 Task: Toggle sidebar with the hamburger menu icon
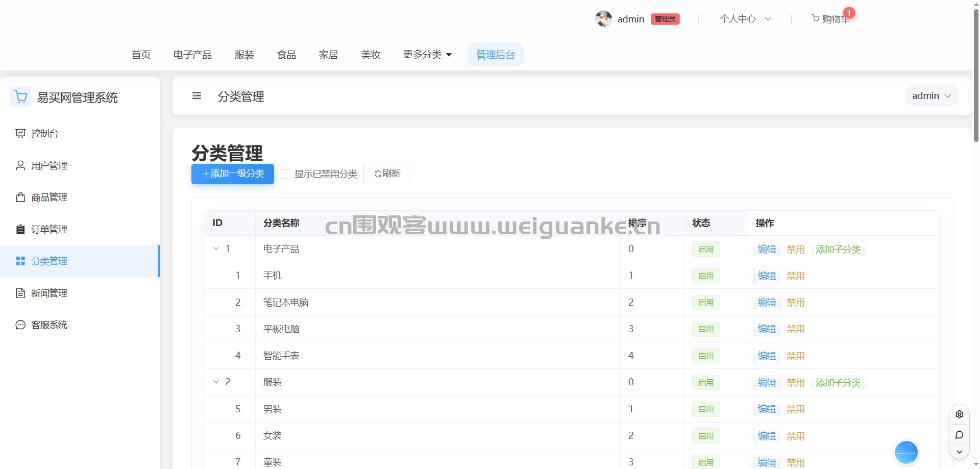[197, 96]
